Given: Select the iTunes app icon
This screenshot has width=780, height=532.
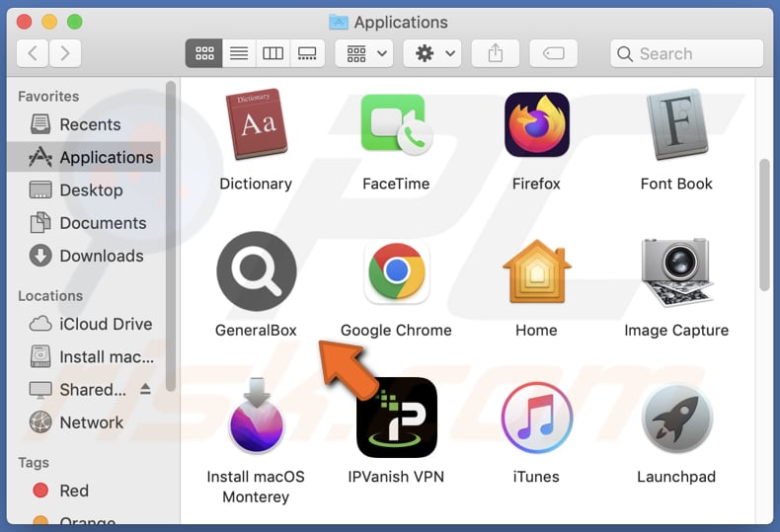Looking at the screenshot, I should click(x=537, y=418).
